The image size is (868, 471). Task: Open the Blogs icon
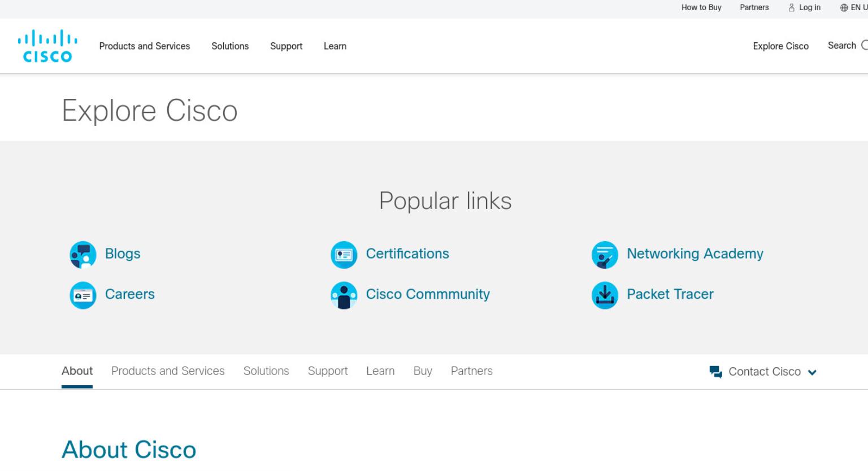(83, 255)
